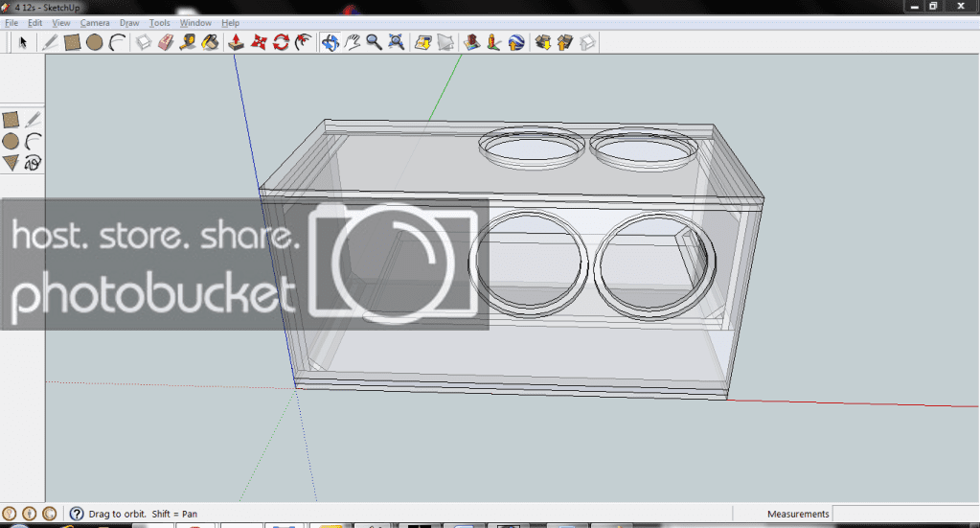Open the Help menu
The image size is (980, 528).
231,22
